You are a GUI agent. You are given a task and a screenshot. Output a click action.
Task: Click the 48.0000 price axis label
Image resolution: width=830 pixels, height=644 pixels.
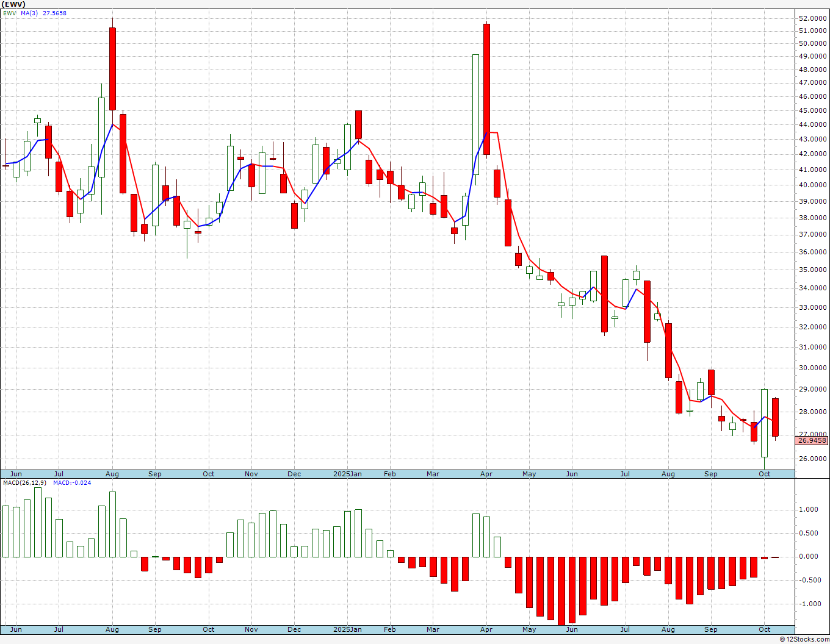coord(812,70)
